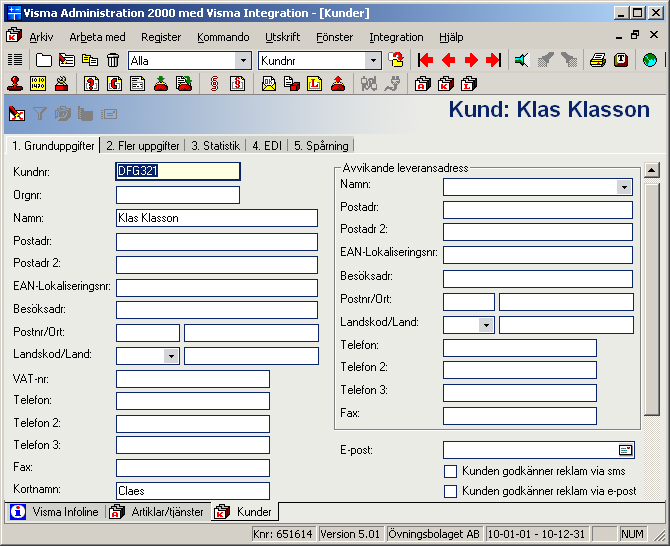Open the left Landskod dropdown
This screenshot has height=546, width=670.
click(x=171, y=356)
